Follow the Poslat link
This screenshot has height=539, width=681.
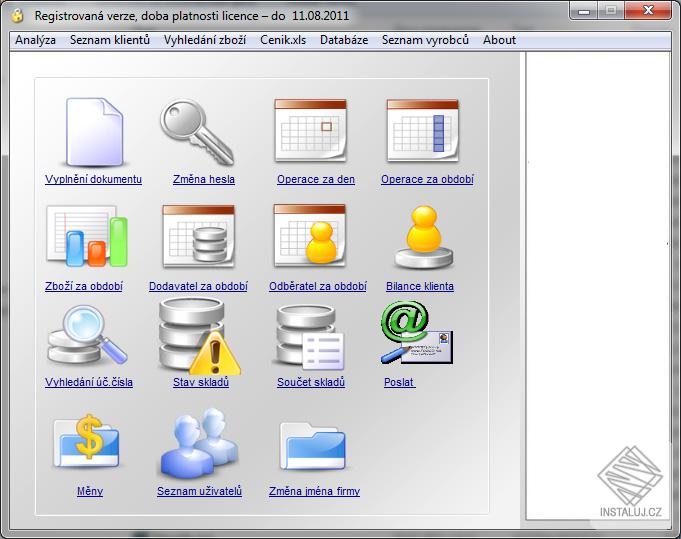[400, 382]
